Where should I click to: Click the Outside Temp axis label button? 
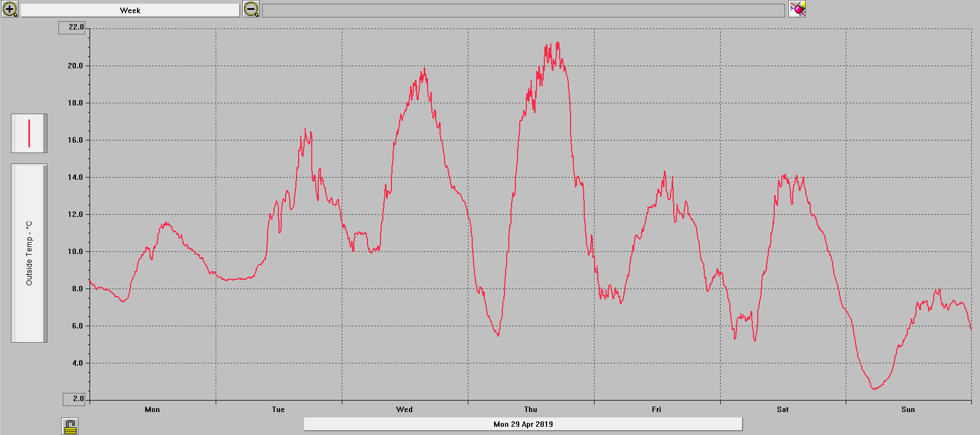click(29, 253)
